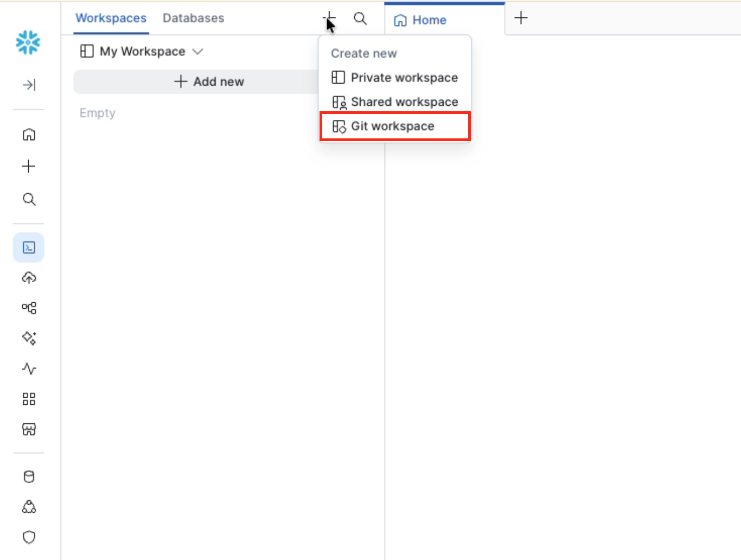Open the Catalog grid icon in the sidebar

click(29, 399)
